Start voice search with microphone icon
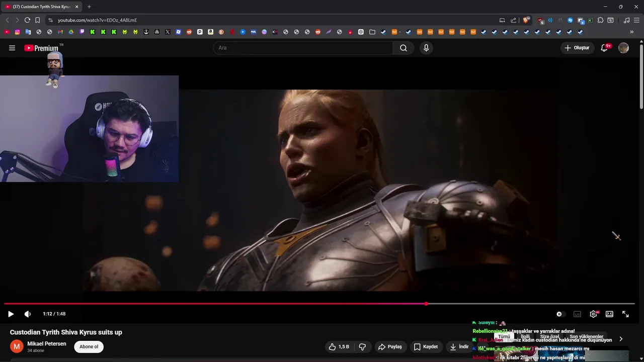 click(426, 48)
